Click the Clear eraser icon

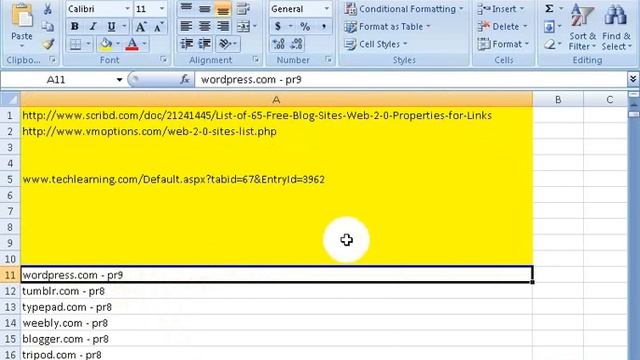coord(550,44)
